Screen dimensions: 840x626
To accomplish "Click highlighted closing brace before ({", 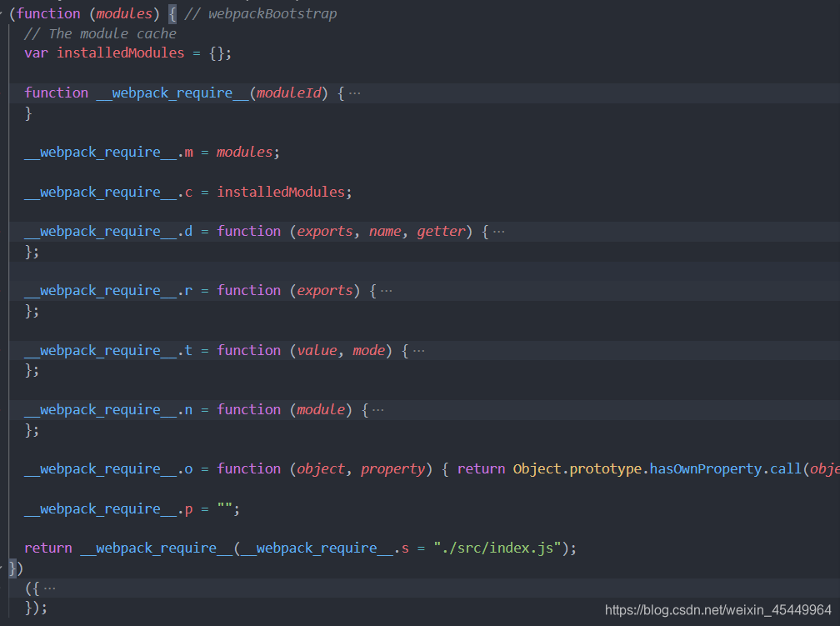I will [12, 568].
